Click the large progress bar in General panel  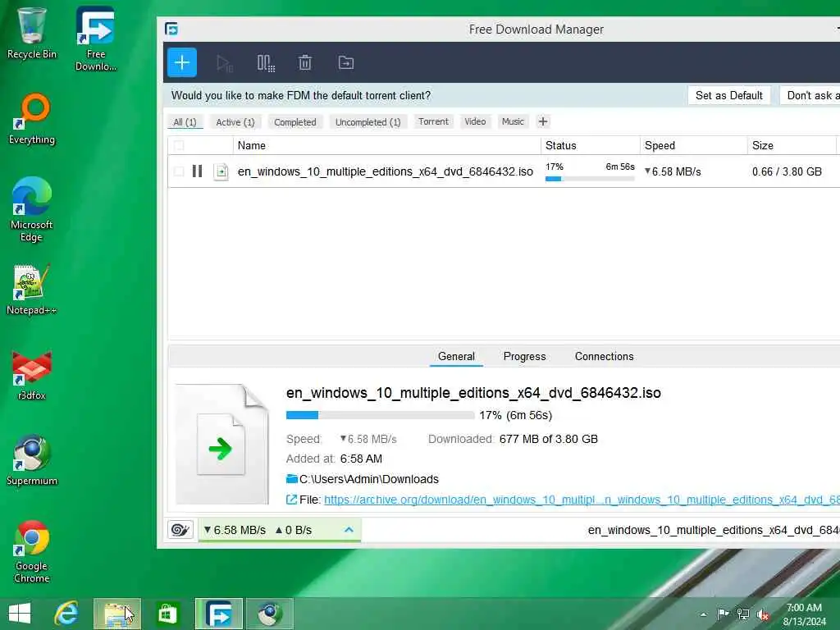(381, 415)
